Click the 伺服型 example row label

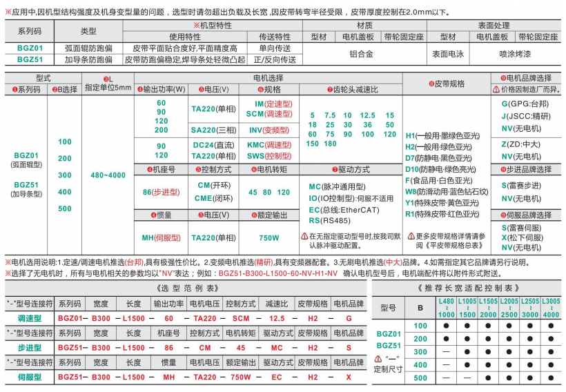(x=30, y=378)
